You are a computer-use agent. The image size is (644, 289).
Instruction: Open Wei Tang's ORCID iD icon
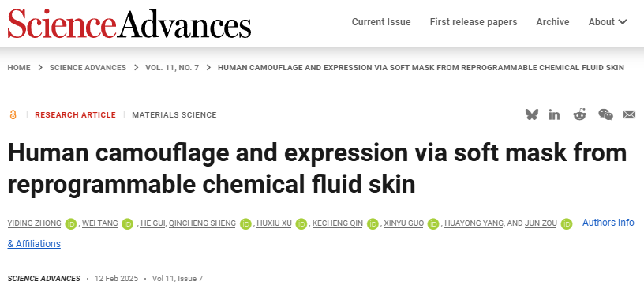(x=127, y=223)
